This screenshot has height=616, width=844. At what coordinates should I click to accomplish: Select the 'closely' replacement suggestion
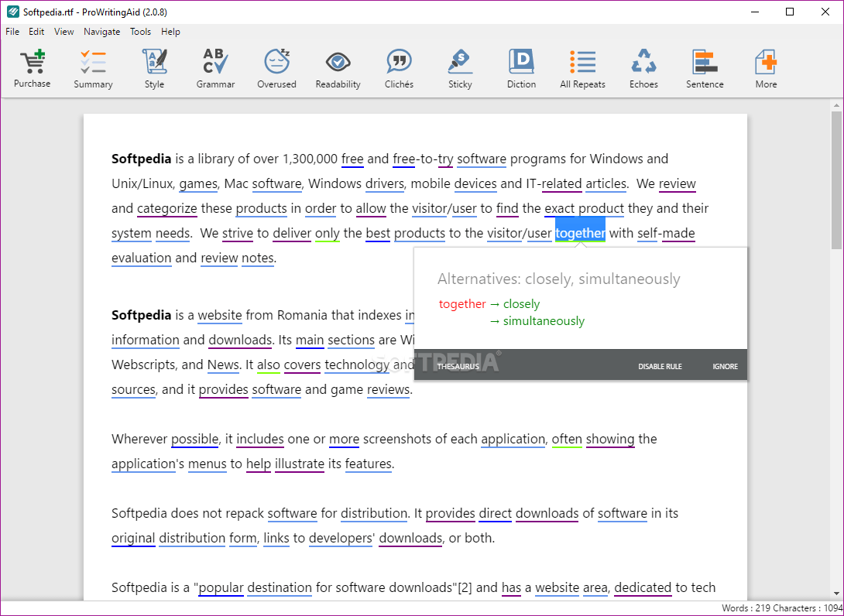click(521, 303)
